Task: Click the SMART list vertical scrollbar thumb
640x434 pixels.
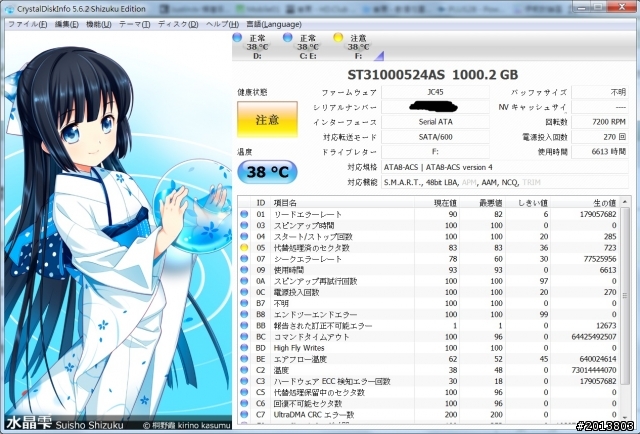Action: (x=625, y=296)
